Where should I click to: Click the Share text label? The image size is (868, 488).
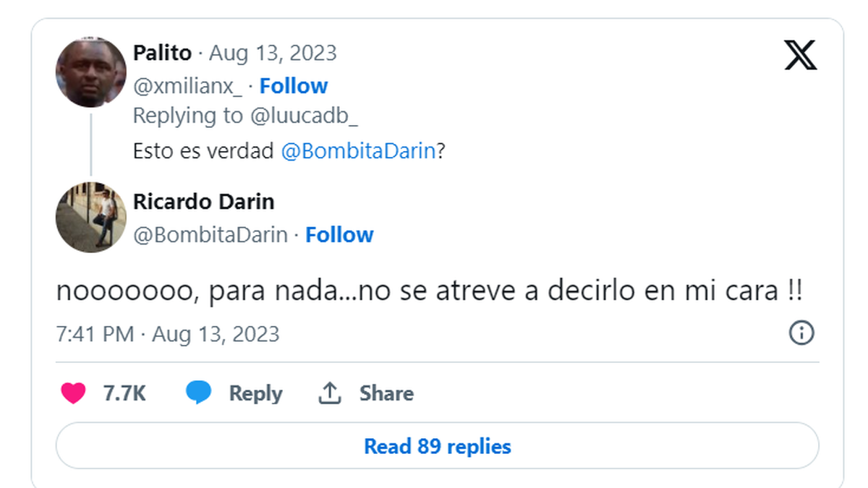386,393
